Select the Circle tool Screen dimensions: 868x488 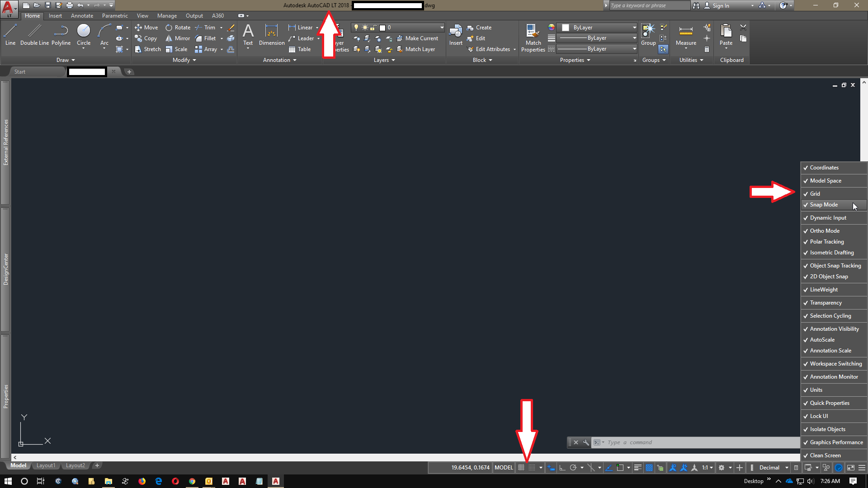pyautogui.click(x=84, y=34)
